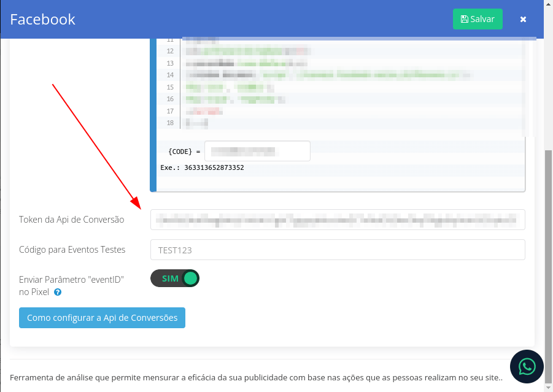The image size is (553, 392).
Task: Click the green Salvar button
Action: pyautogui.click(x=478, y=19)
